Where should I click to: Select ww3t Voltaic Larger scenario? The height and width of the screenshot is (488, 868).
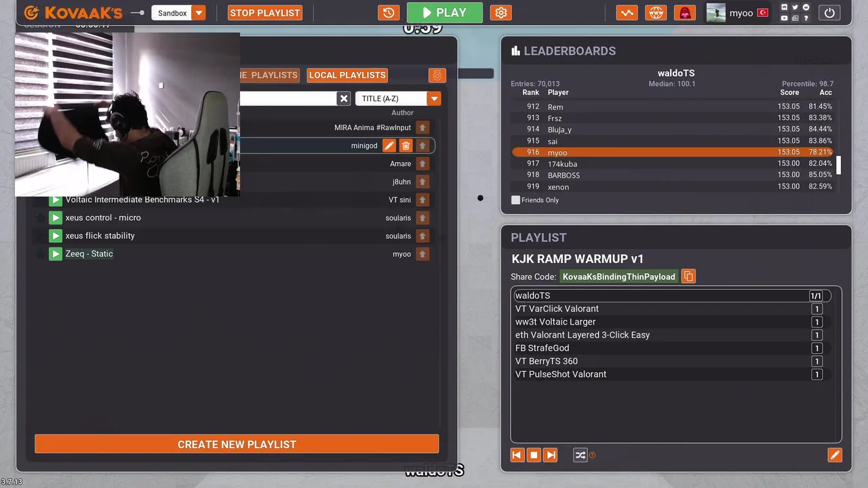[671, 322]
